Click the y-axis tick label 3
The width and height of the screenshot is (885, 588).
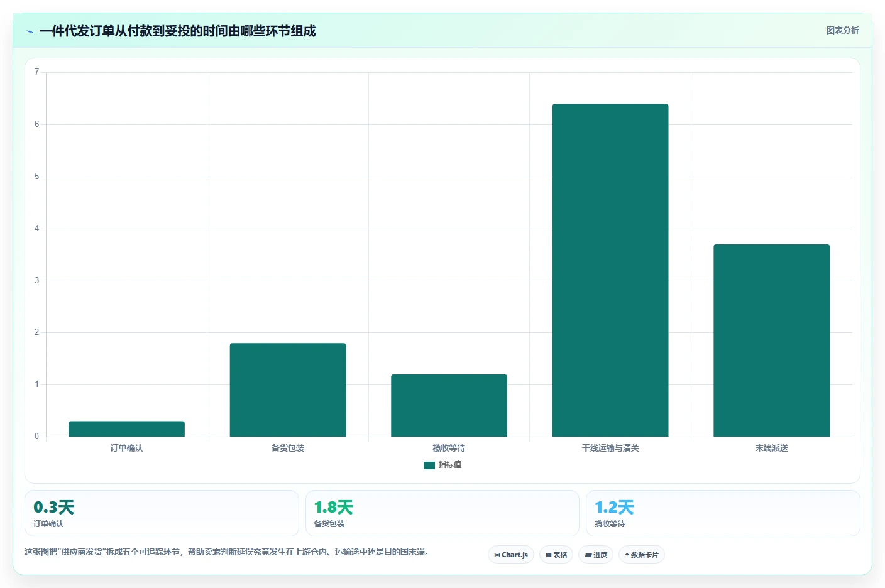coord(36,281)
